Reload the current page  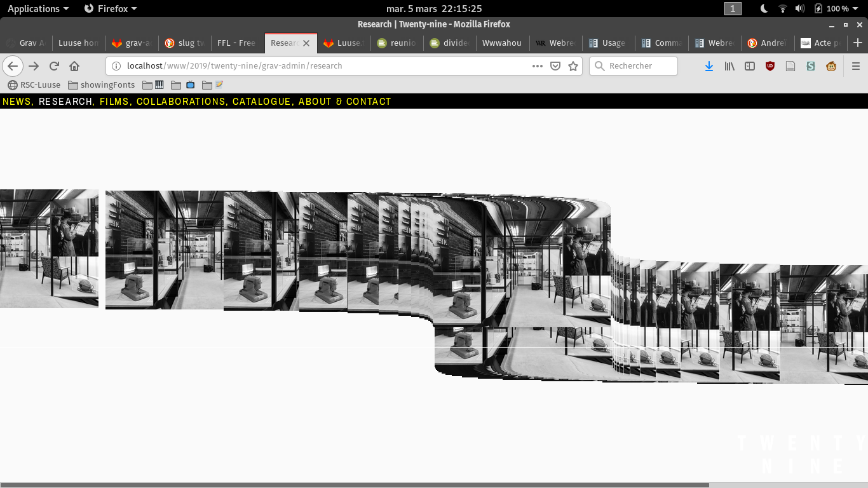click(x=54, y=66)
